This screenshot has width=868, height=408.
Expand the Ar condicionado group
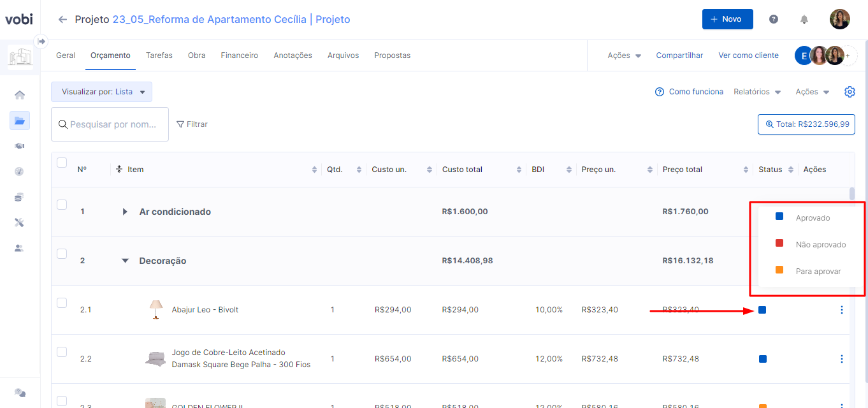[125, 212]
